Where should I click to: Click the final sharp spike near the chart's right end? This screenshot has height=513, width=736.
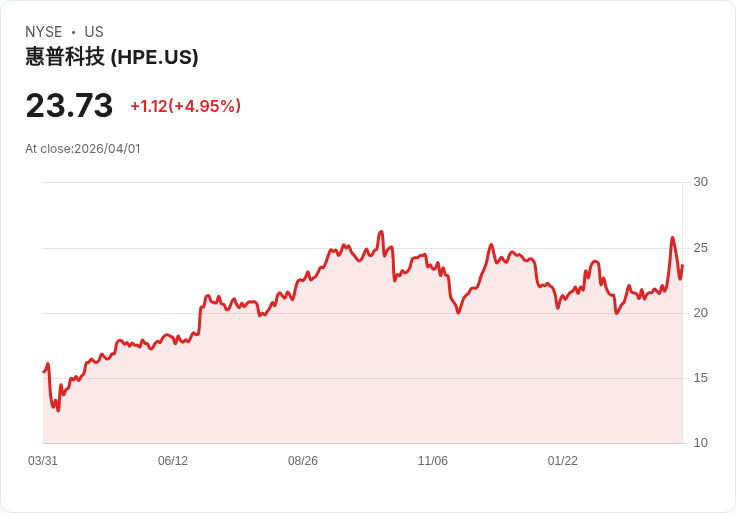coord(672,238)
